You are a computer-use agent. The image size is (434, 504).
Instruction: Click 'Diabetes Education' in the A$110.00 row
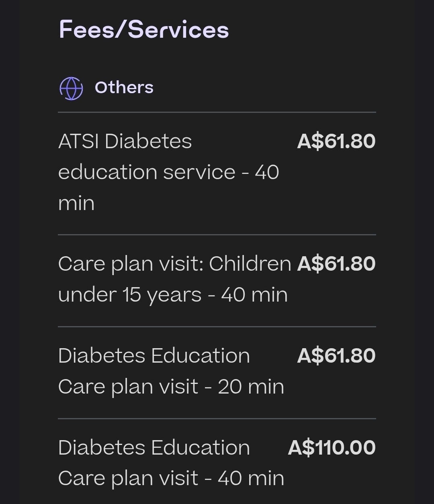(154, 448)
